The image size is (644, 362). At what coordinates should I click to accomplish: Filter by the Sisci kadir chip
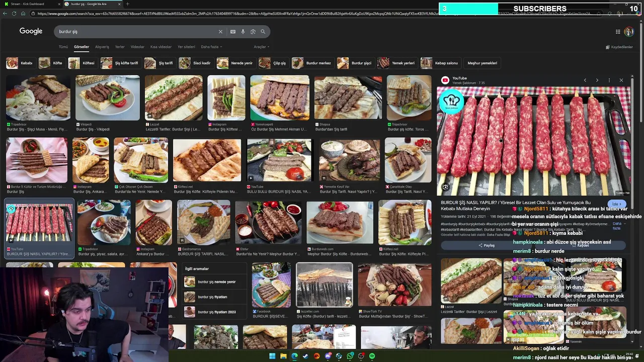tap(196, 63)
